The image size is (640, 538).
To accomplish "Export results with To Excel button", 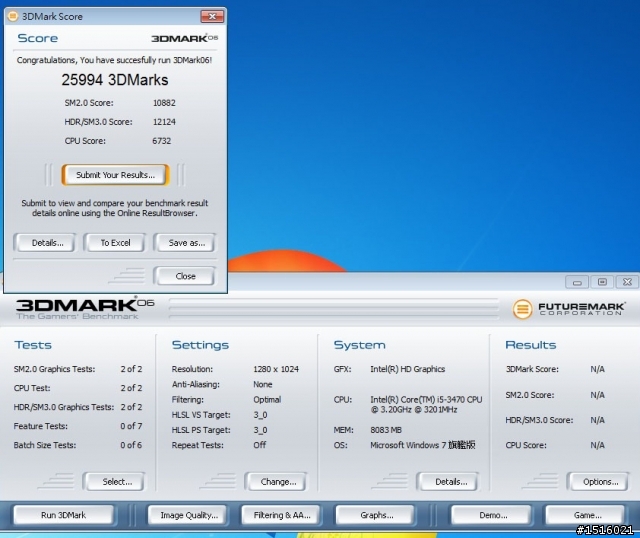I will tap(115, 243).
